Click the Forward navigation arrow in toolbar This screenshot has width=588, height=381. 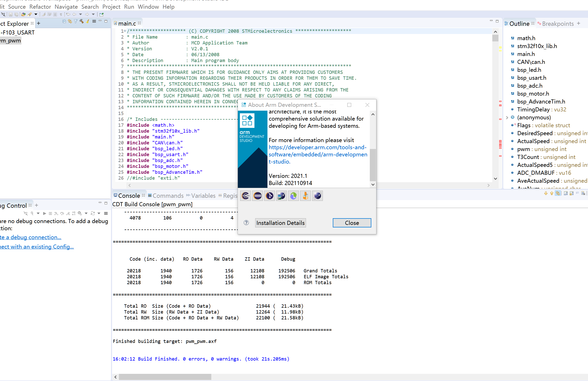pos(87,14)
